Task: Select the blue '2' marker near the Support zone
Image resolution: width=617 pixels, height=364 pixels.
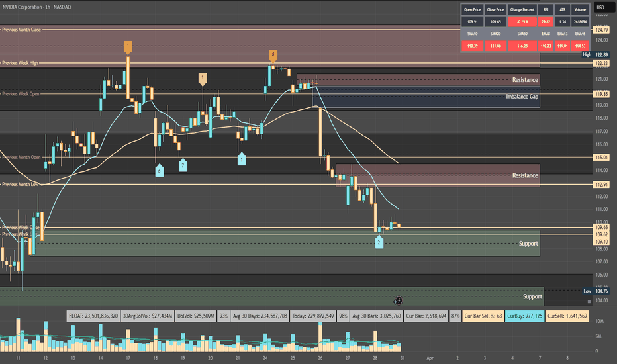Action: [379, 242]
